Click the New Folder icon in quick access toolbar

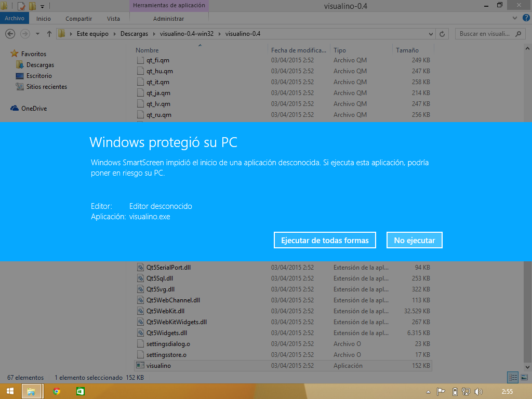[33, 6]
